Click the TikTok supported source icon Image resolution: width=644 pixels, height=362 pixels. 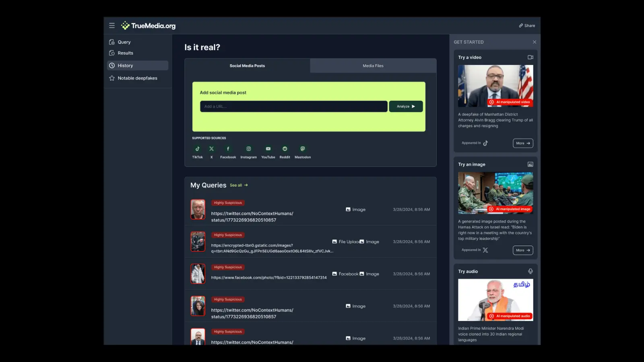pyautogui.click(x=197, y=149)
